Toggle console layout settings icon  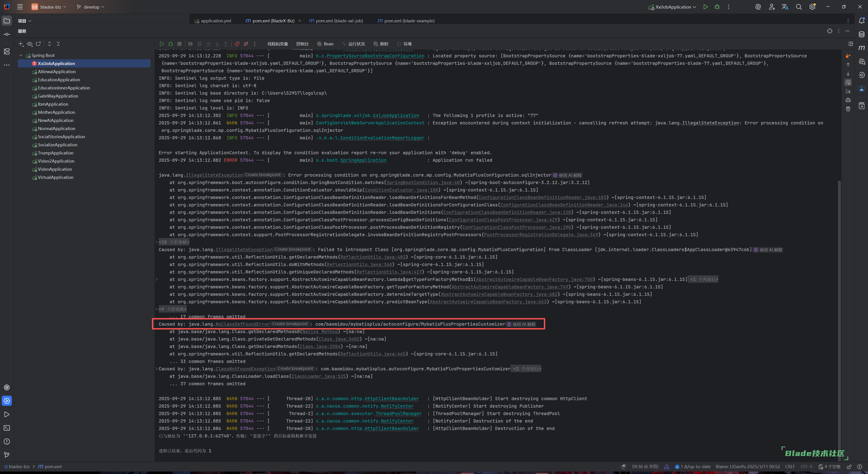851,44
